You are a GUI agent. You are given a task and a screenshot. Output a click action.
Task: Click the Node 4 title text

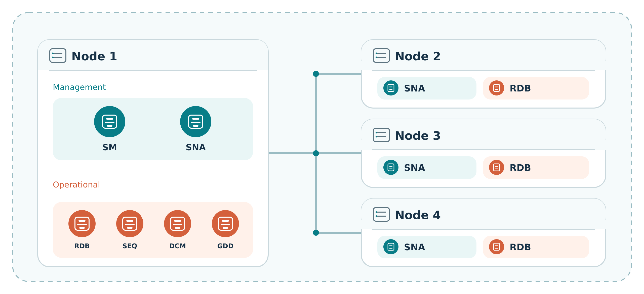tap(418, 215)
